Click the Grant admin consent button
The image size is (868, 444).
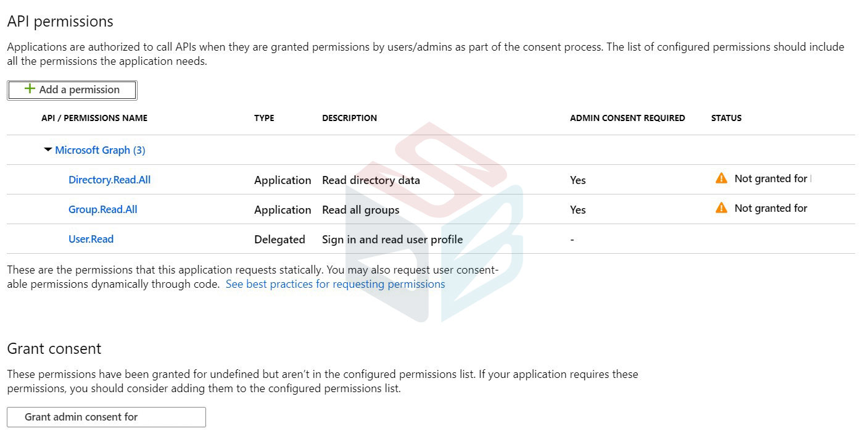point(105,417)
